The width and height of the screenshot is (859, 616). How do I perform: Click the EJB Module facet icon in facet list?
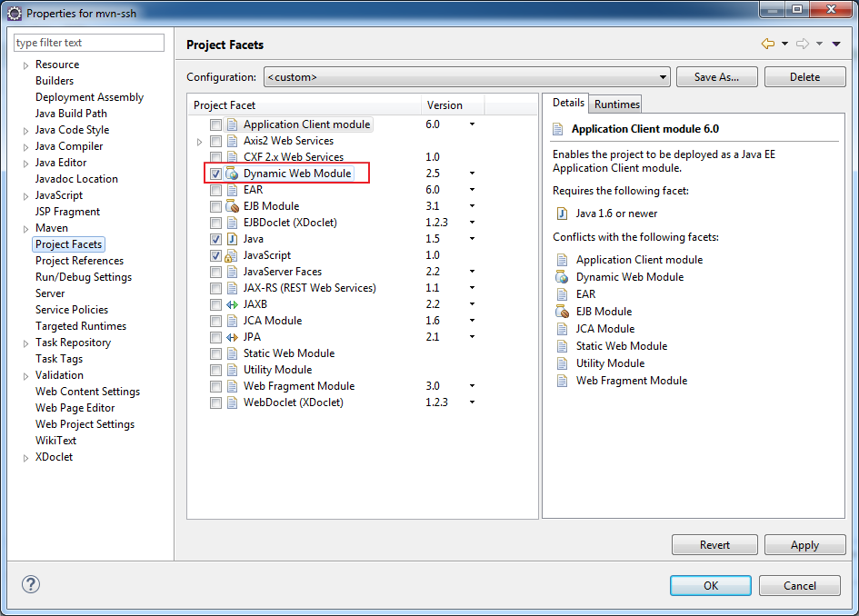pyautogui.click(x=233, y=206)
